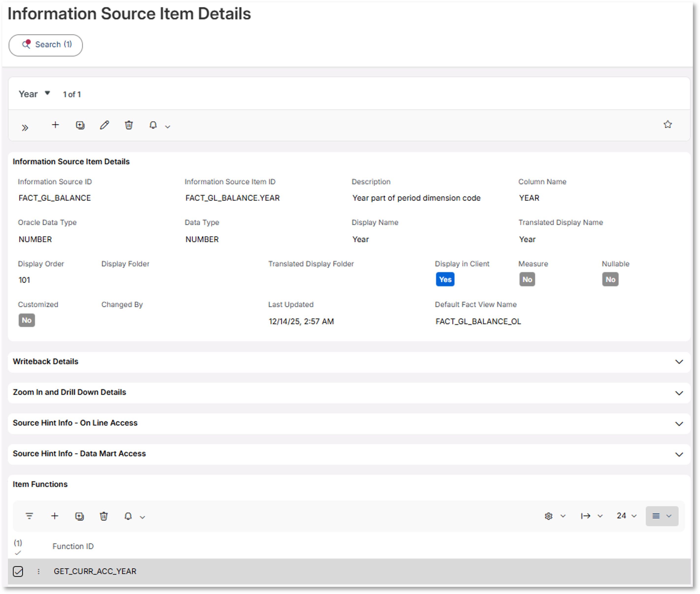Toggle the Nullable No badge

tap(610, 279)
